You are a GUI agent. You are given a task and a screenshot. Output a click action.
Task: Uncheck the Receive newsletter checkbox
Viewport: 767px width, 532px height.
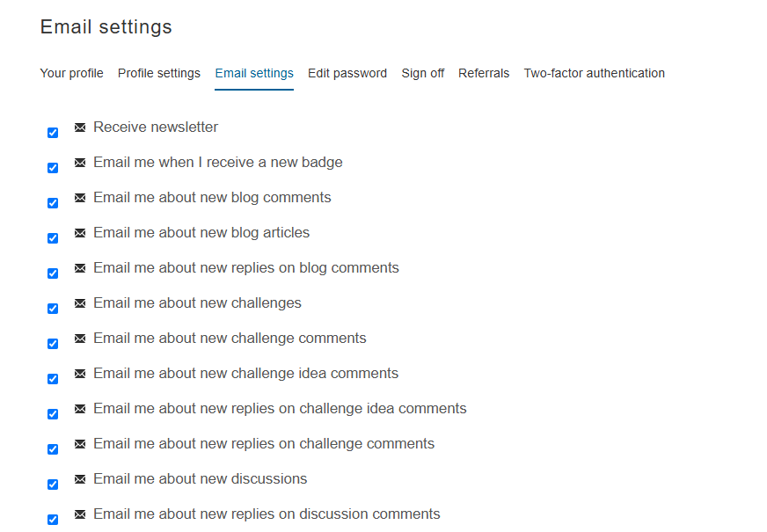[53, 133]
